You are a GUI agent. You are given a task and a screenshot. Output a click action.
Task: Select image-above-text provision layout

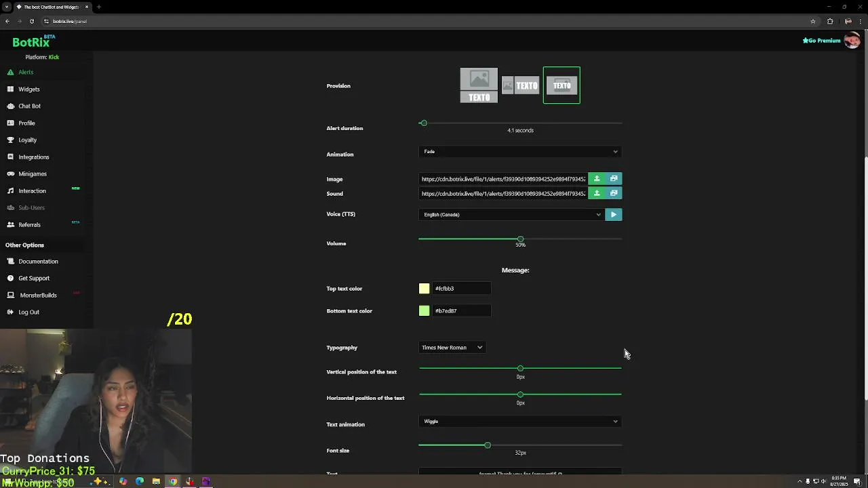click(479, 85)
